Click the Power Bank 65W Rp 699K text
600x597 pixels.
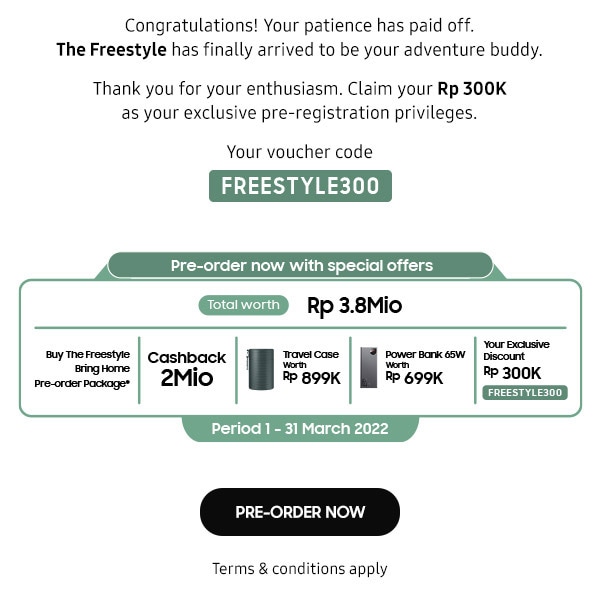(x=425, y=367)
